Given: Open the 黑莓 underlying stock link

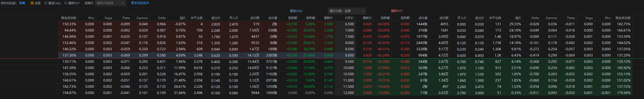Looking at the screenshot, I should click(x=22, y=3).
